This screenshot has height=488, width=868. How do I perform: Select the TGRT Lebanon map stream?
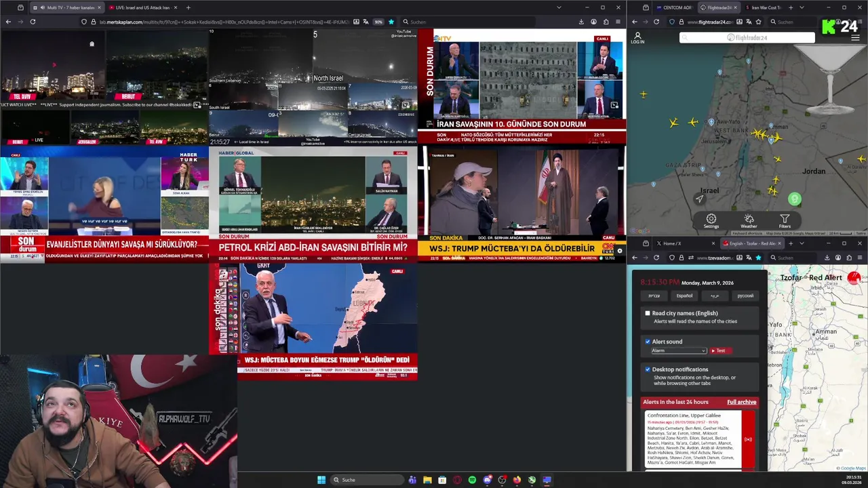[x=313, y=321]
